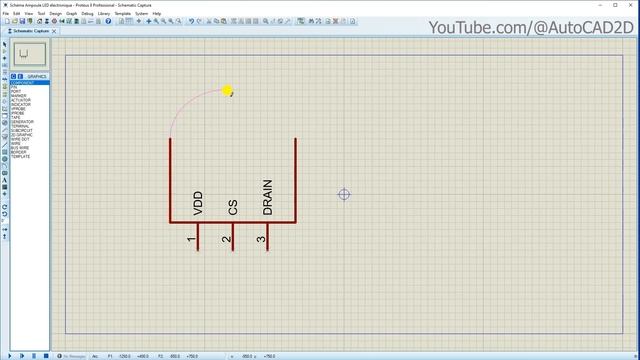Open the Edit menu
Screen dimensions: 640x360
click(17, 13)
